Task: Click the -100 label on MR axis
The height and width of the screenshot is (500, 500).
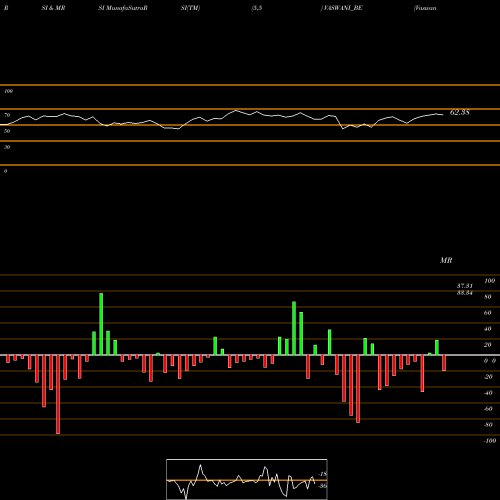Action: [490, 441]
